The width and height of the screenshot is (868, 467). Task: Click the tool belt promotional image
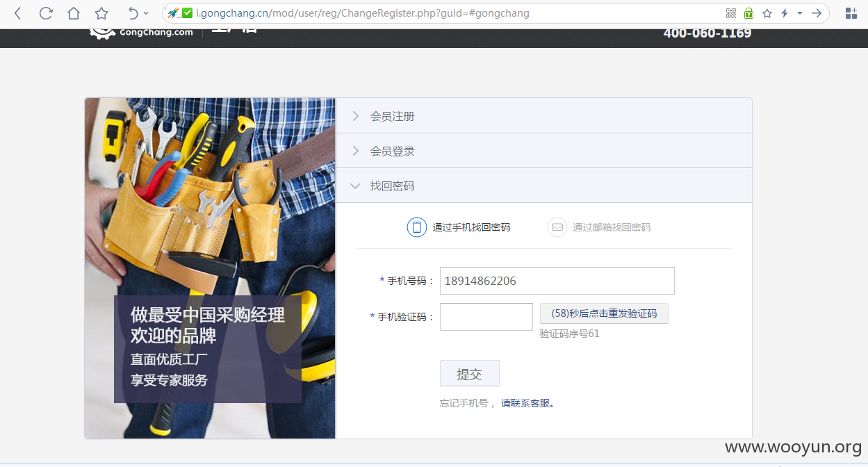coord(210,268)
